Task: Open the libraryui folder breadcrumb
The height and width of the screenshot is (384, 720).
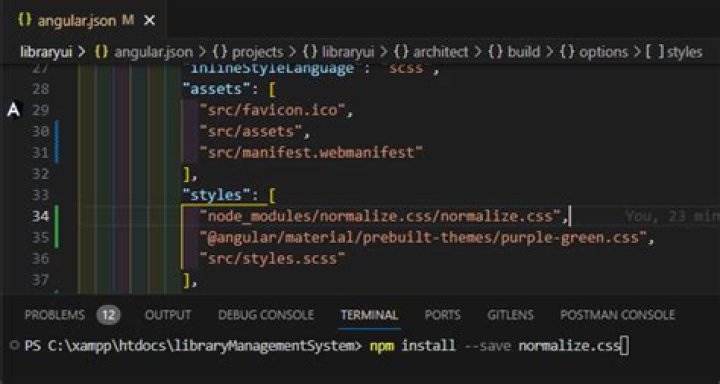Action: click(46, 52)
